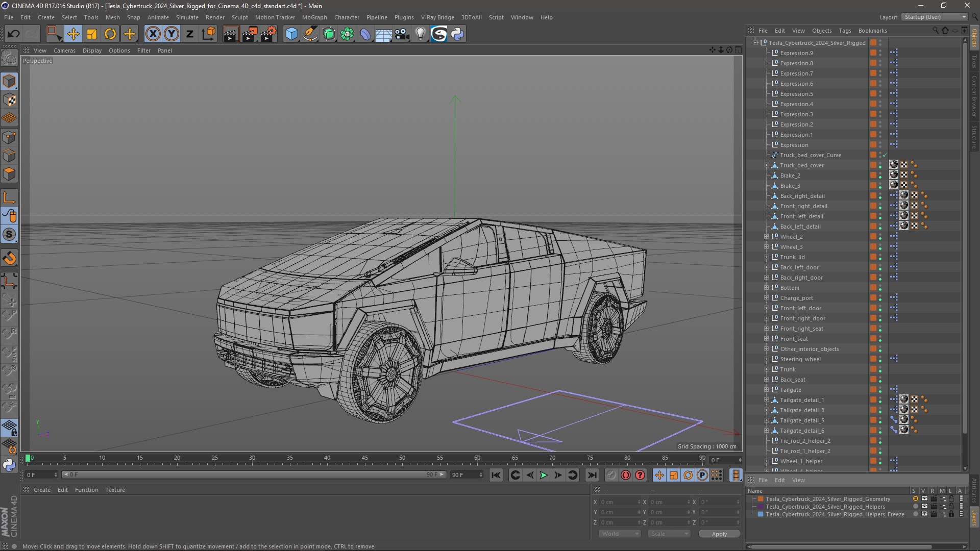Toggle record active objects button
Image resolution: width=980 pixels, height=551 pixels.
click(x=611, y=475)
